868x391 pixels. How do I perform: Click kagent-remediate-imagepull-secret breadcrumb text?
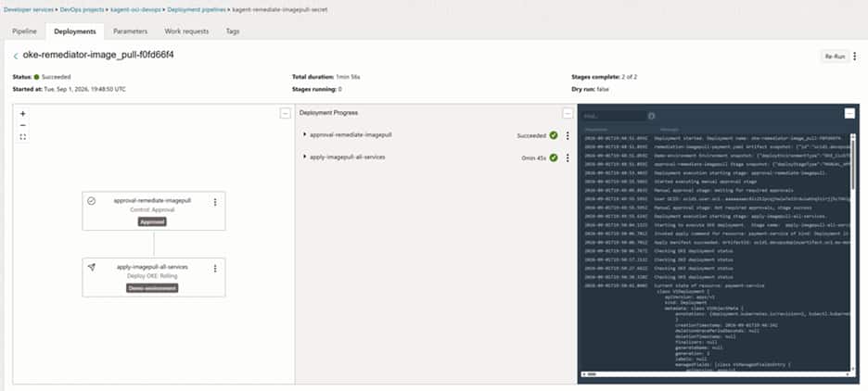[x=279, y=10]
